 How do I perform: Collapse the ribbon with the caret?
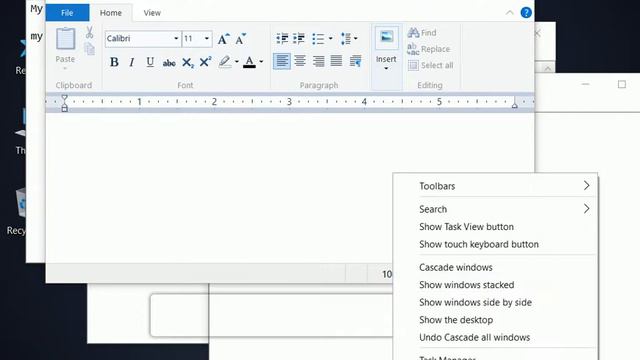click(x=509, y=13)
